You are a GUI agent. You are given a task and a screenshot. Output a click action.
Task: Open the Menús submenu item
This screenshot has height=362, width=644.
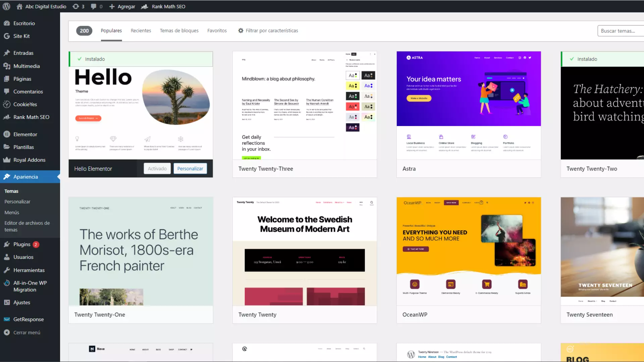pos(12,213)
